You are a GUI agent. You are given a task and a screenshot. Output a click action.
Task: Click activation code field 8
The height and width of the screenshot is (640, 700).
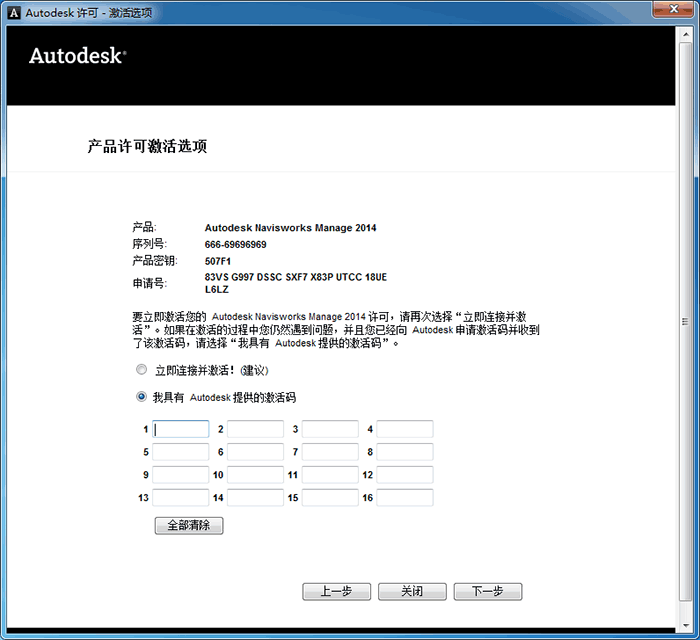[x=405, y=452]
